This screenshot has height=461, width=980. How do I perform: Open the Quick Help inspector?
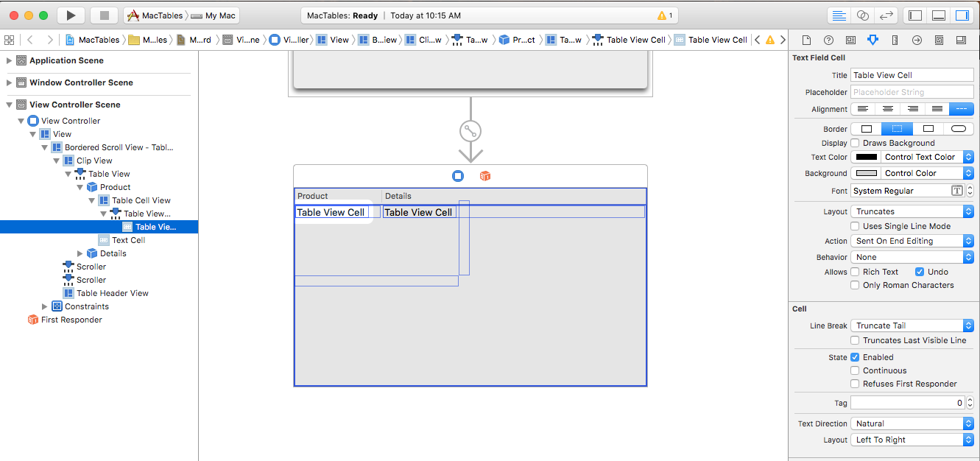(828, 41)
